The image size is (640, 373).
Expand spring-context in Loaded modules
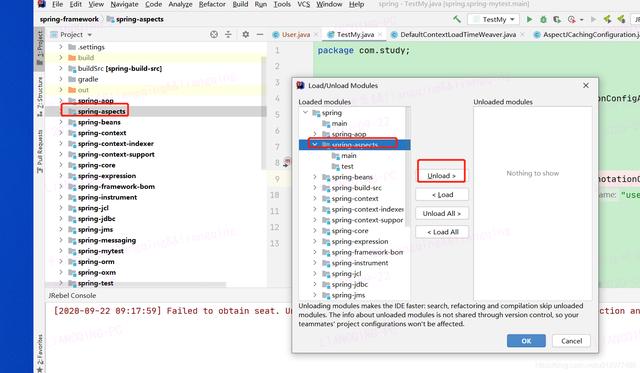(315, 198)
